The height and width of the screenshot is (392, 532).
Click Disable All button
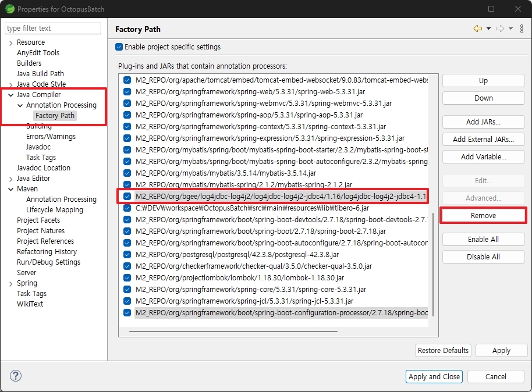coord(484,256)
